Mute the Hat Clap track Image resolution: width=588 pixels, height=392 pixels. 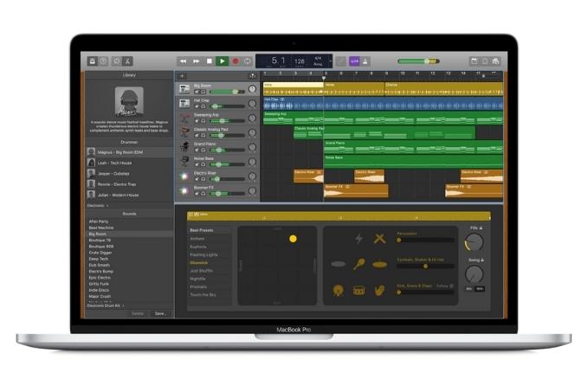coord(197,106)
